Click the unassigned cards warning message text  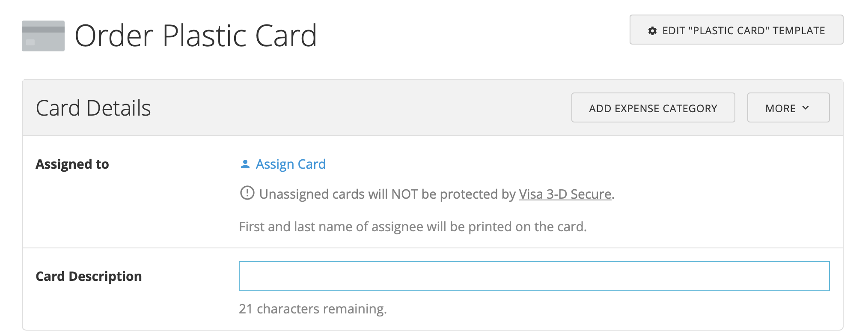point(385,194)
